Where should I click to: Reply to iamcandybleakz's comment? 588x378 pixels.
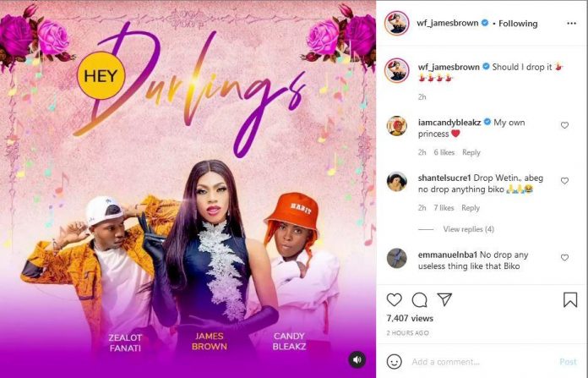(471, 152)
